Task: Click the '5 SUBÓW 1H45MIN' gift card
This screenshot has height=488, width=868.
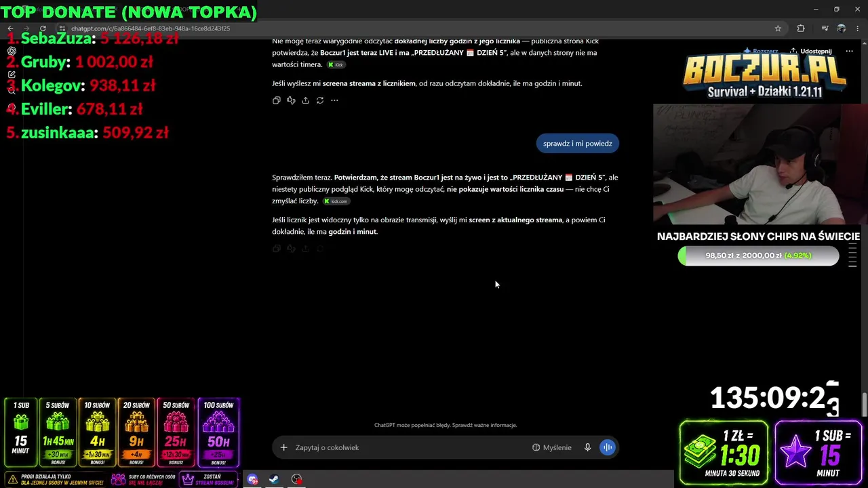Action: [x=58, y=432]
